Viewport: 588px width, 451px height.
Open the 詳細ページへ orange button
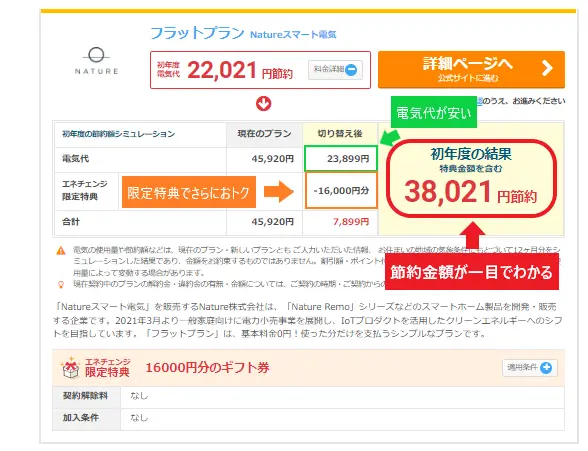[471, 69]
